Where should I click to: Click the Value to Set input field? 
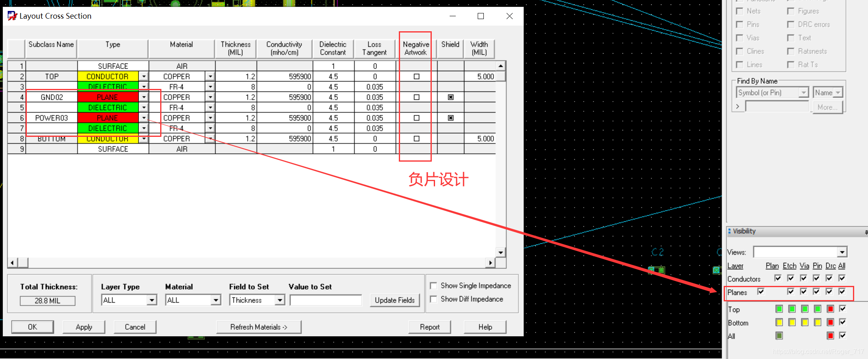(326, 300)
